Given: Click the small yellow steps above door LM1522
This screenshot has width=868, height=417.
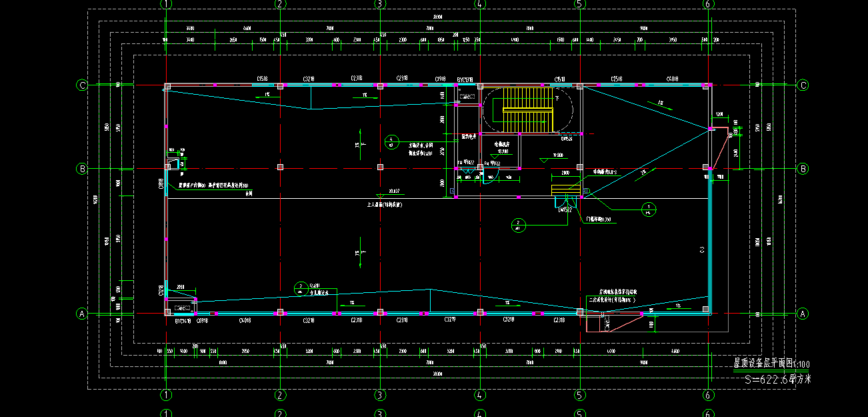Looking at the screenshot, I should [565, 190].
